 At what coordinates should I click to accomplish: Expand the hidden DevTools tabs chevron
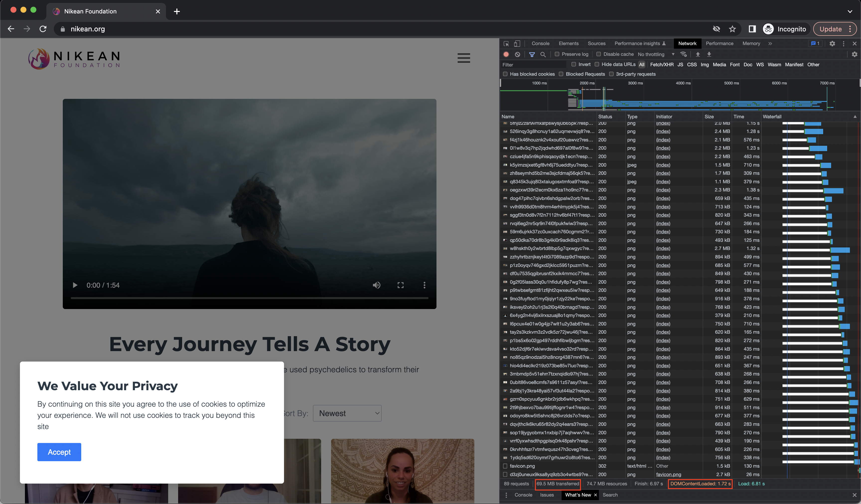tap(770, 44)
